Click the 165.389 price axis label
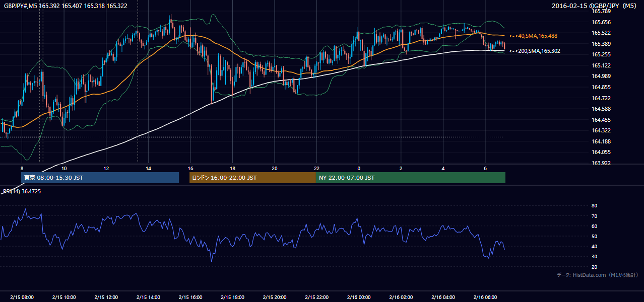This screenshot has width=644, height=302. (601, 44)
